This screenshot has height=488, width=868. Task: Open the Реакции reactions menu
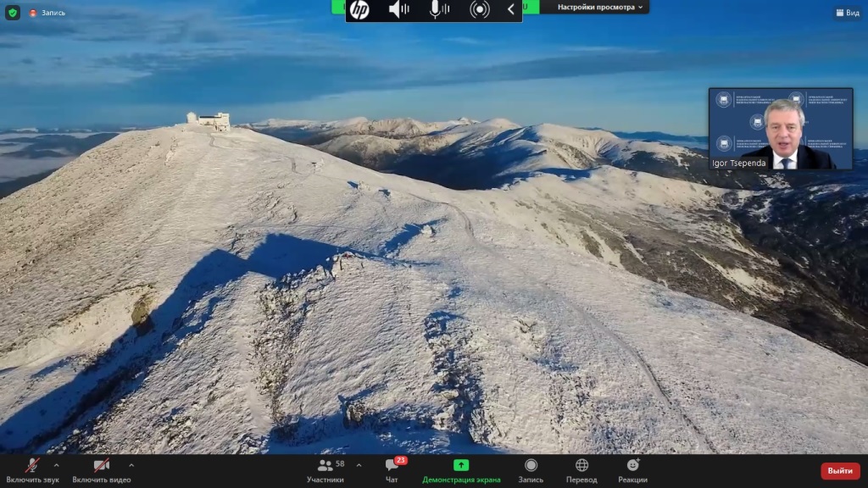[632, 470]
